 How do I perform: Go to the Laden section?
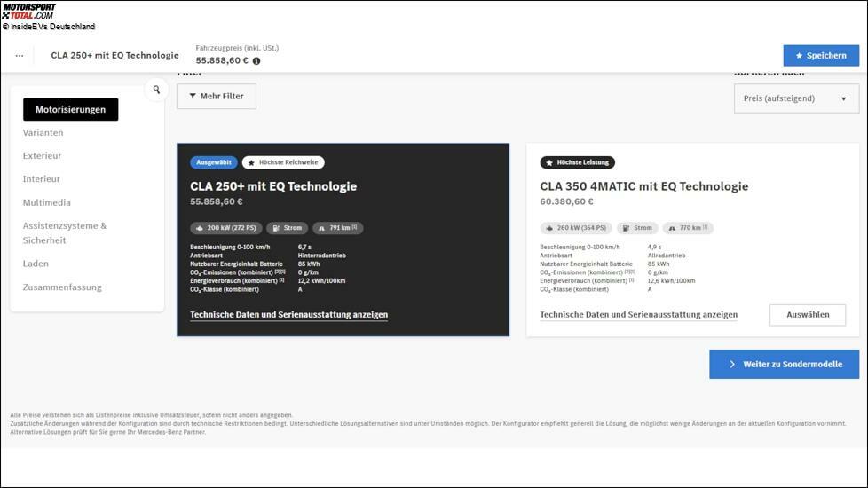(x=36, y=264)
